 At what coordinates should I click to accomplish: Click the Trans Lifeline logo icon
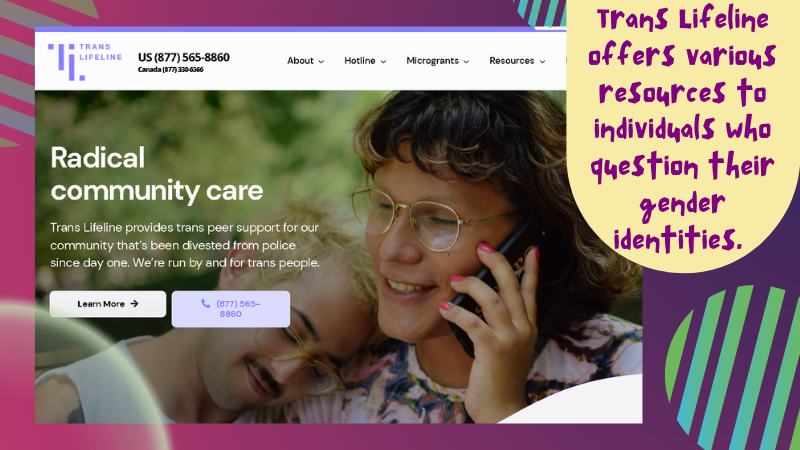66,62
